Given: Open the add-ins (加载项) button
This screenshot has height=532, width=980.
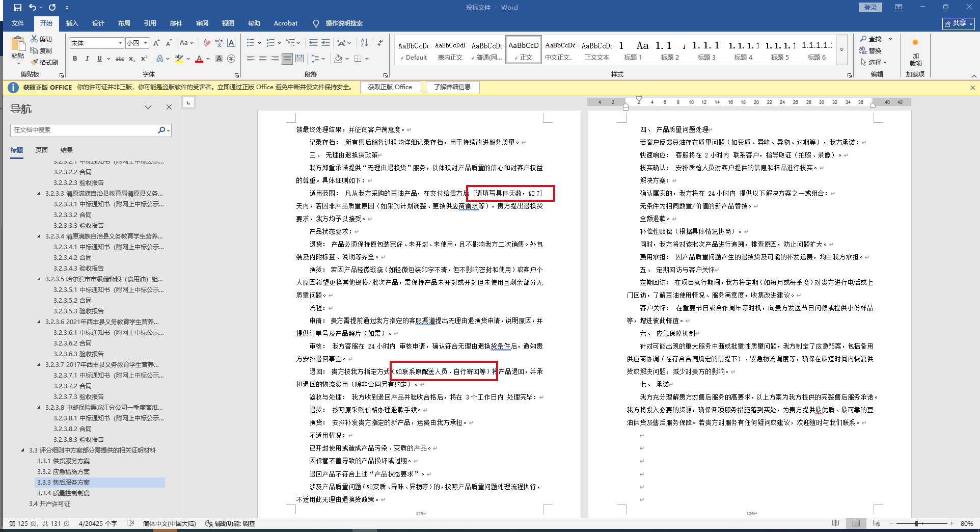Looking at the screenshot, I should pos(915,54).
